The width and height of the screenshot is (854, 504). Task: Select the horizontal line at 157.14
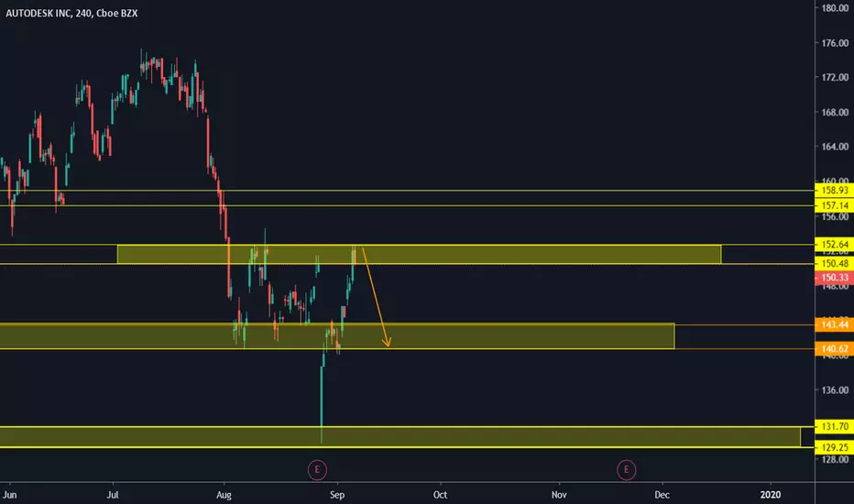point(408,206)
